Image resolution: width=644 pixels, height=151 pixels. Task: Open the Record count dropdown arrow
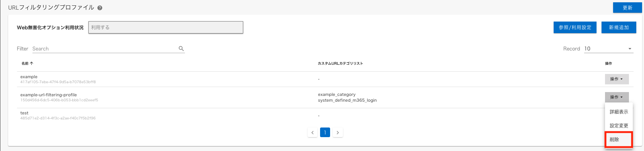point(630,49)
